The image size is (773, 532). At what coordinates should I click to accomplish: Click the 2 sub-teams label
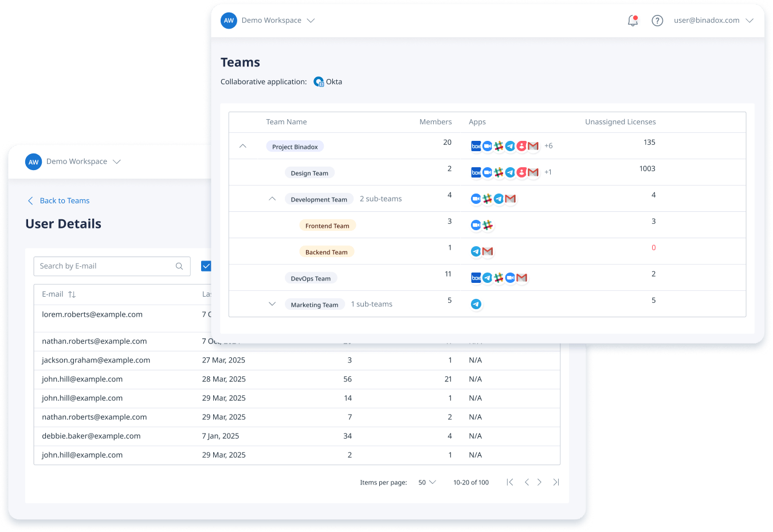point(380,199)
